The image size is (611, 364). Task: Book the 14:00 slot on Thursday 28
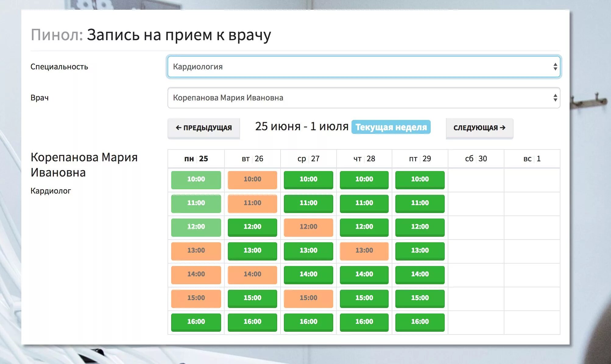pyautogui.click(x=364, y=275)
